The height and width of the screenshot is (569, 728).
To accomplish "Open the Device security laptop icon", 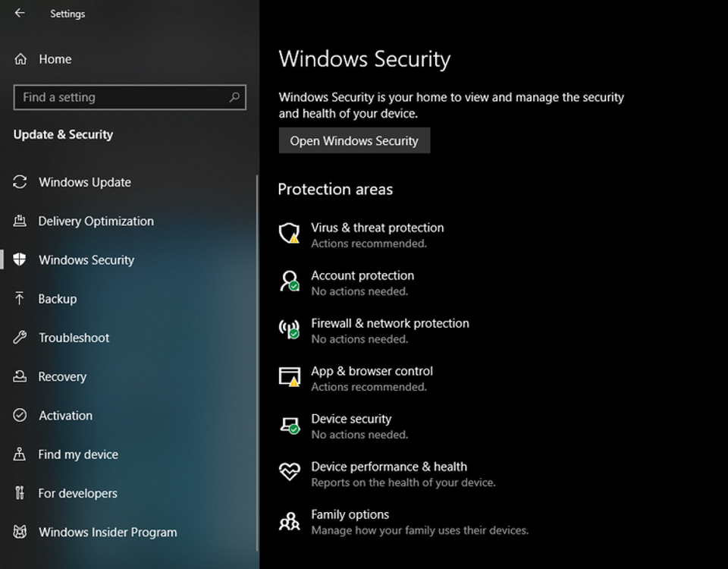I will (x=289, y=425).
